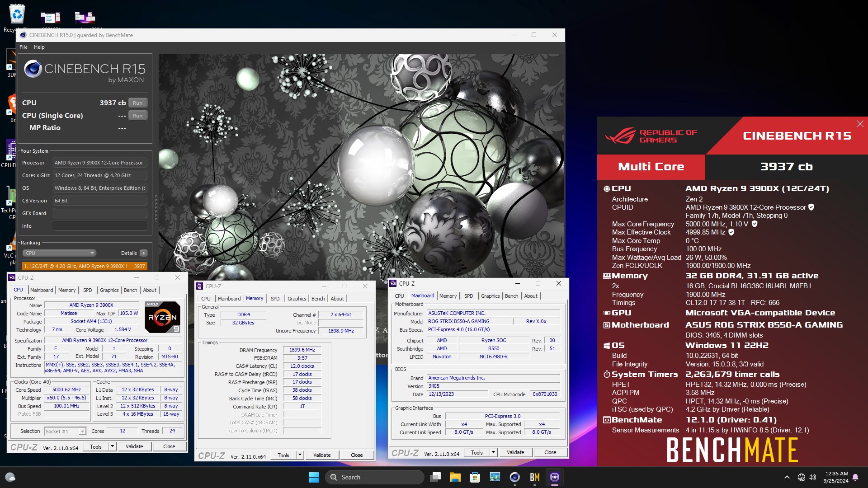Click the CPU Microcode 0x8701030 value
The image size is (868, 488).
coord(545,394)
